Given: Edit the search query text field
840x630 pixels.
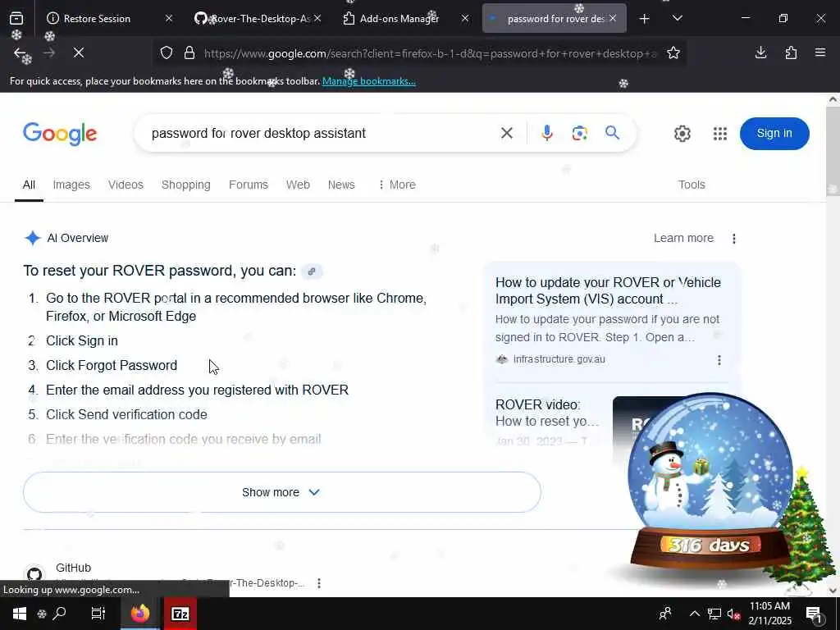Looking at the screenshot, I should [x=322, y=134].
